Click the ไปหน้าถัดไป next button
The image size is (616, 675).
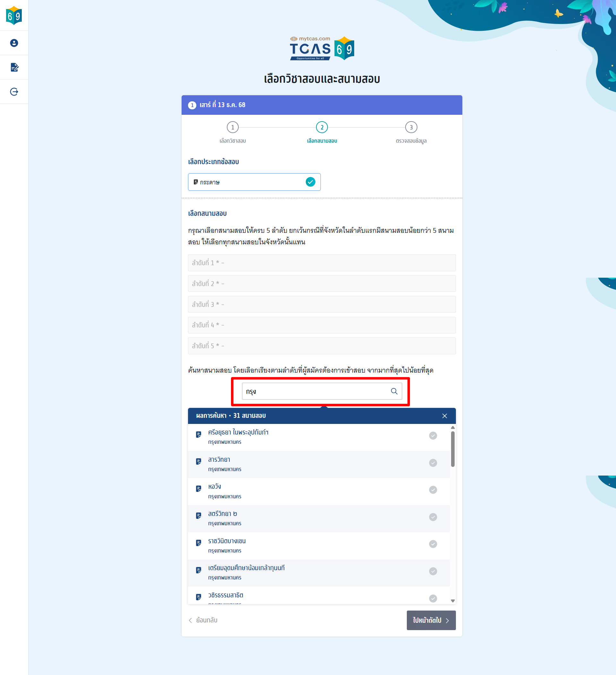click(431, 620)
